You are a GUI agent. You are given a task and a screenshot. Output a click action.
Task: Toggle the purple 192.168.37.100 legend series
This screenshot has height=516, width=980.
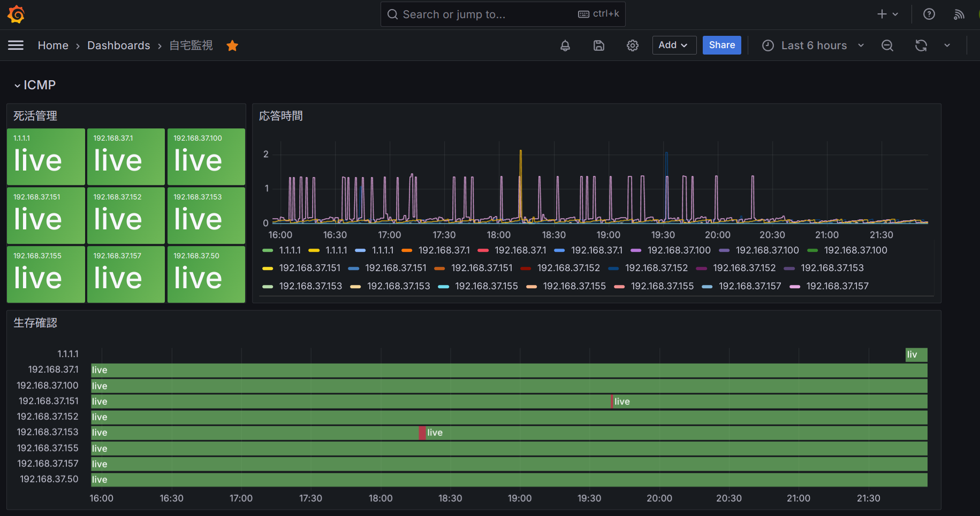click(679, 250)
